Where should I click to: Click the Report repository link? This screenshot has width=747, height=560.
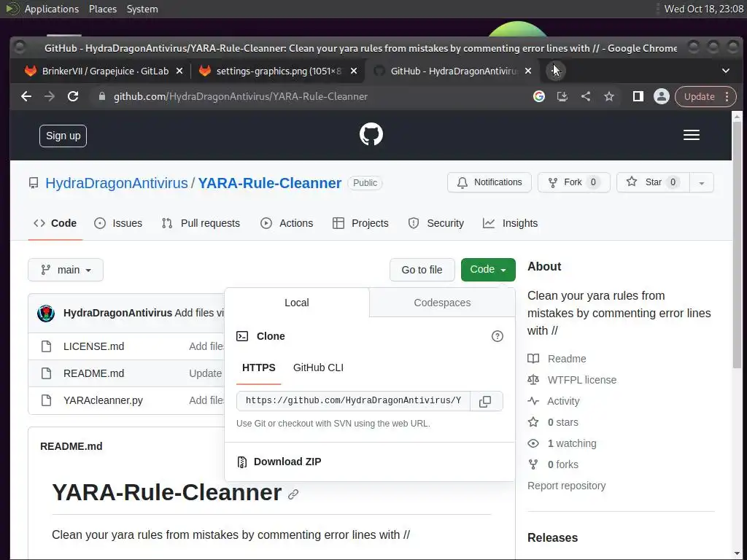pos(566,486)
